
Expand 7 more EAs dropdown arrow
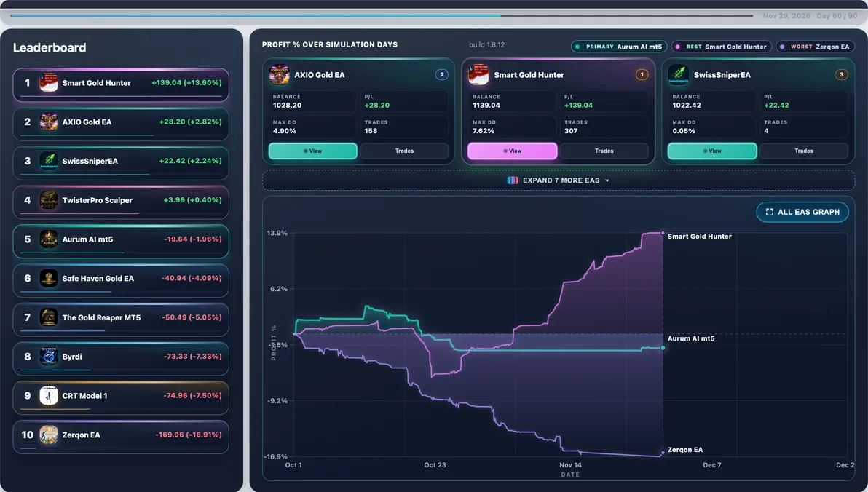tap(607, 181)
